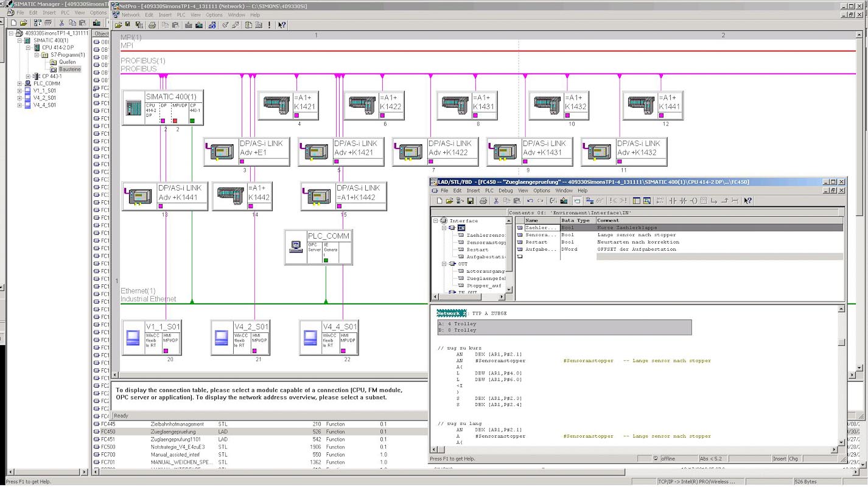Collapse the S7-Programm(1) tree node
868x487 pixels.
(37, 55)
